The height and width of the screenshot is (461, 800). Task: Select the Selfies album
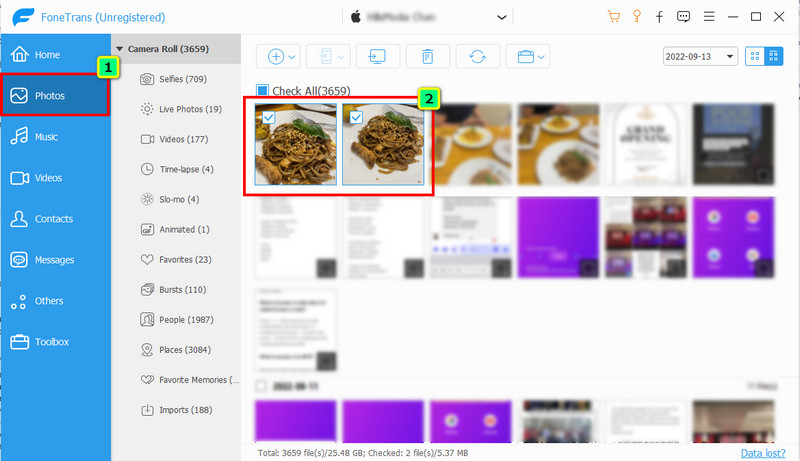(182, 78)
